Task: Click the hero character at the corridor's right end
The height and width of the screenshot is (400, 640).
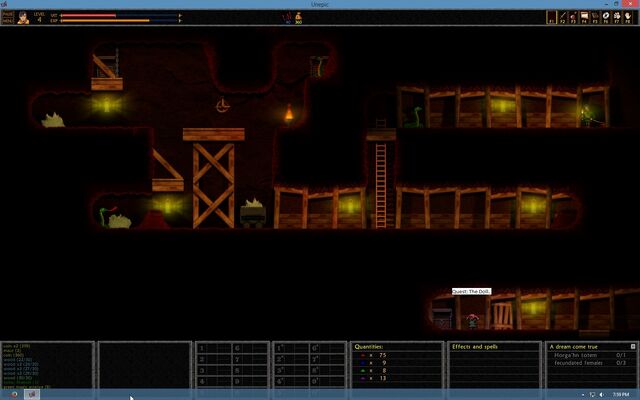Action: tap(587, 116)
